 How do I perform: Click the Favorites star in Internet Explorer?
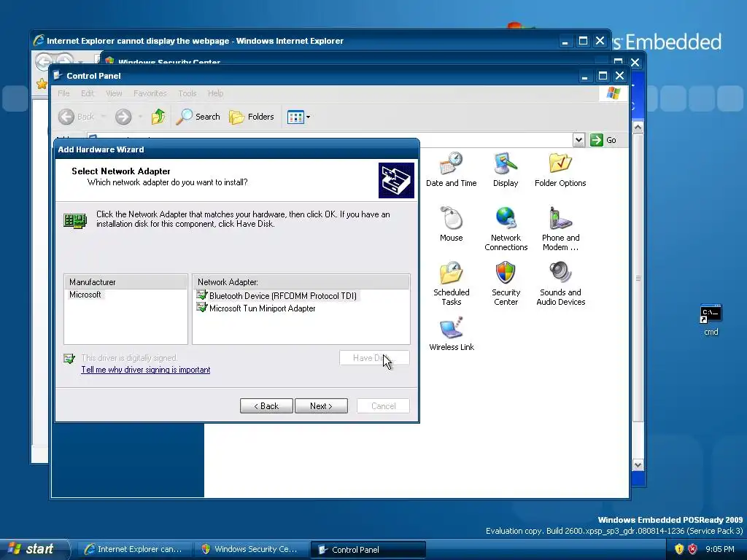42,84
